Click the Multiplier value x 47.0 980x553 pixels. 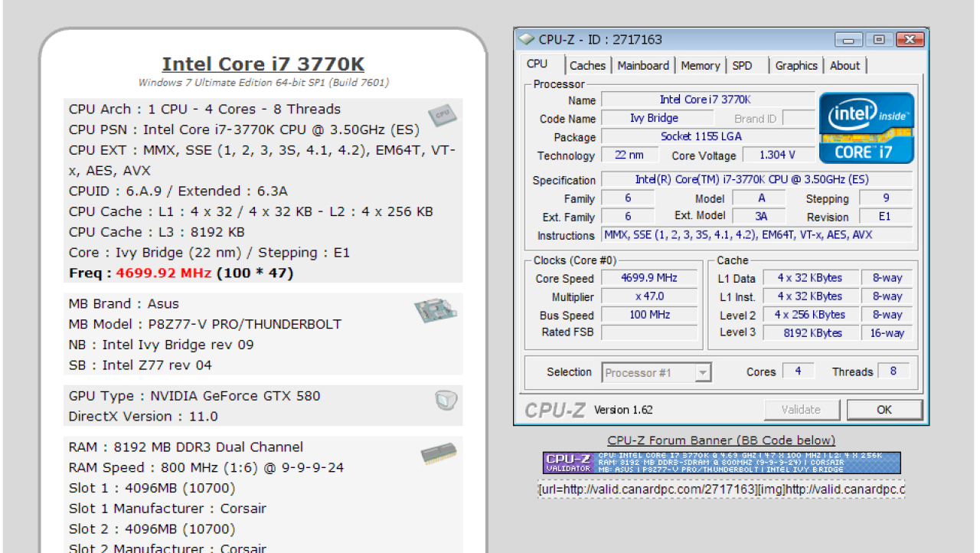click(649, 296)
